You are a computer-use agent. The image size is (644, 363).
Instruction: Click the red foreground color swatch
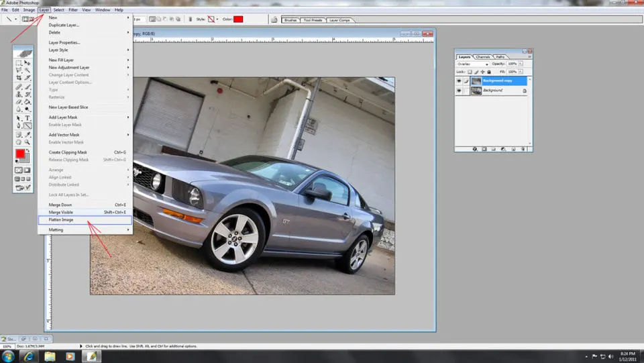[x=20, y=154]
